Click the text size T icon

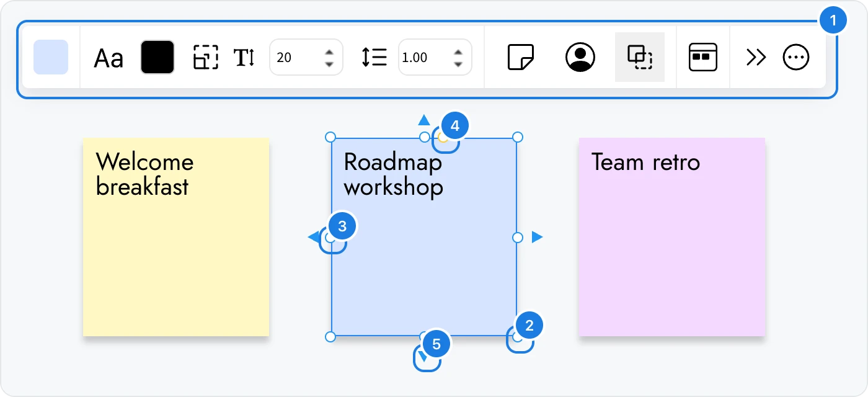[x=244, y=58]
